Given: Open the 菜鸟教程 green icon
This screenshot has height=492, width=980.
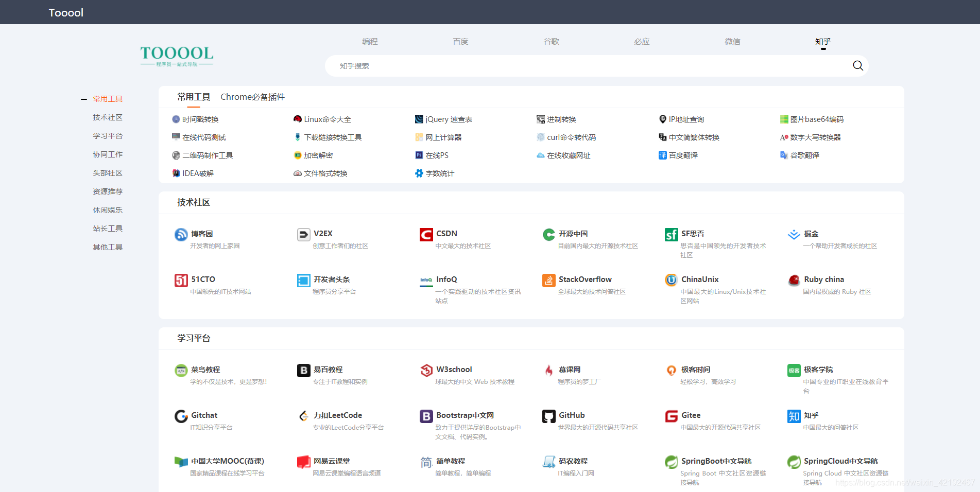Looking at the screenshot, I should 181,371.
